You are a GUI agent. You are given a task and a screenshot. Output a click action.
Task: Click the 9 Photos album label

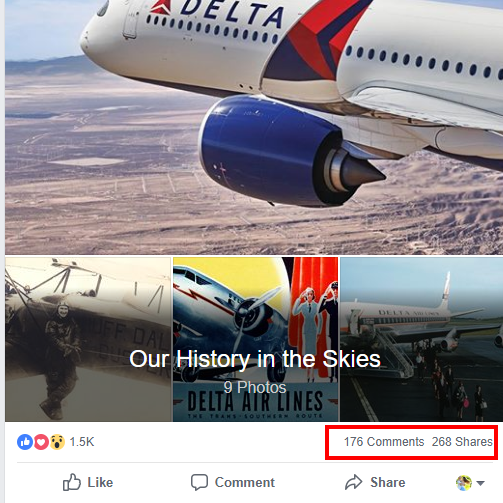[x=255, y=388]
